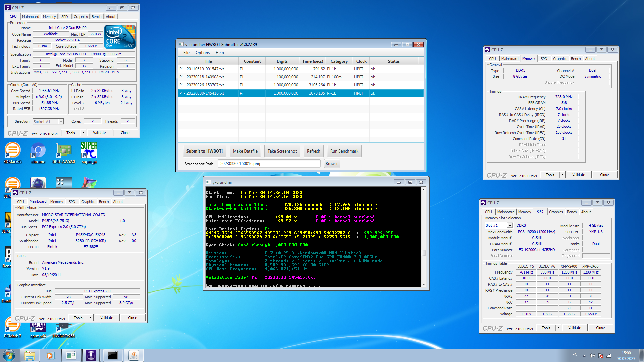Expand Tools dropdown arrow in CPU-Z CPU window
The height and width of the screenshot is (362, 644).
point(83,133)
